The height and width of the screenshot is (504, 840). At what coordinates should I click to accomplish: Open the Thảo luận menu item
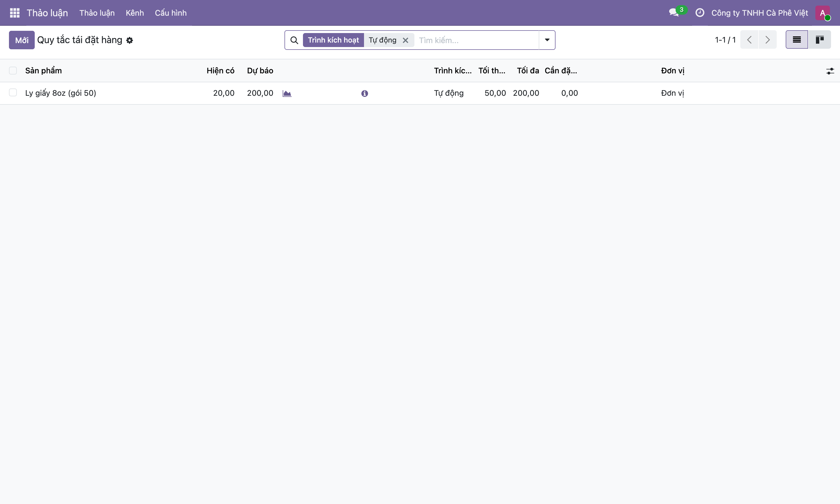pos(97,13)
